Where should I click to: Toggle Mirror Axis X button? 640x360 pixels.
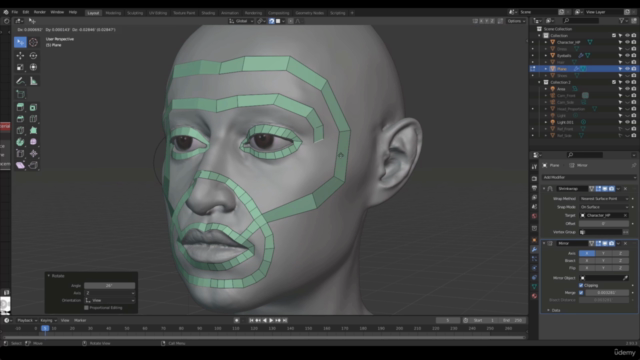pyautogui.click(x=587, y=253)
